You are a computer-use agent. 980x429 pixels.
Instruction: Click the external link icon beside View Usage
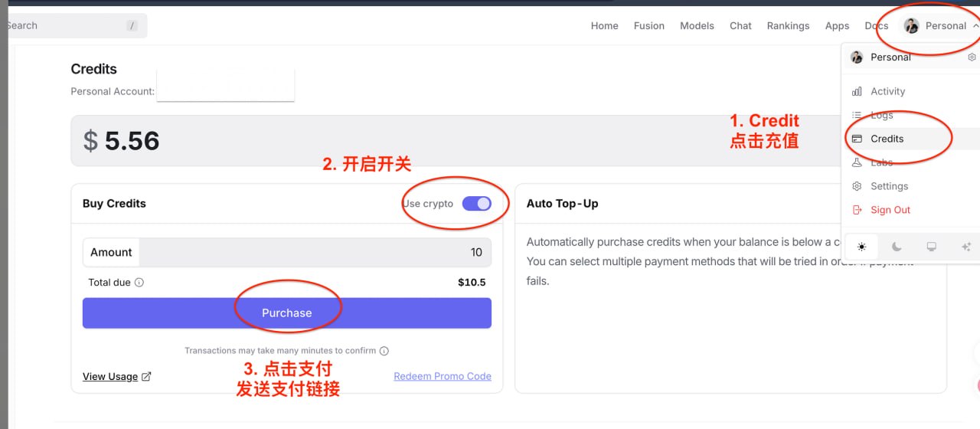pyautogui.click(x=147, y=376)
